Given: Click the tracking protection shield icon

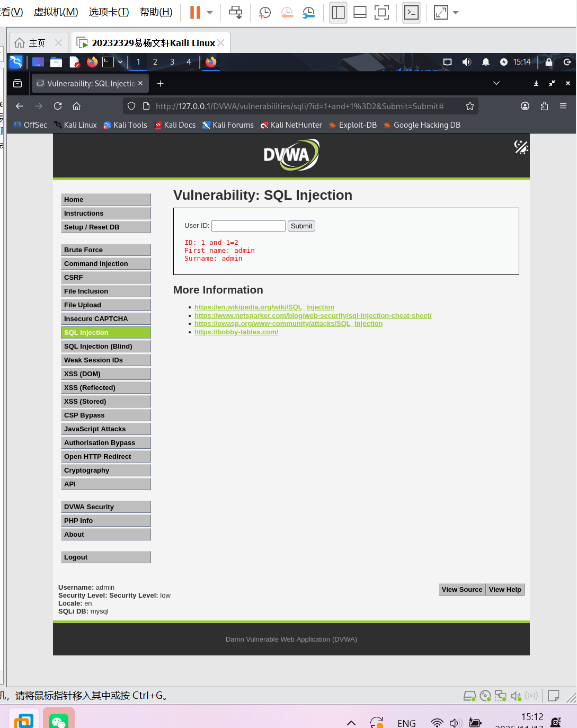Looking at the screenshot, I should tap(131, 106).
